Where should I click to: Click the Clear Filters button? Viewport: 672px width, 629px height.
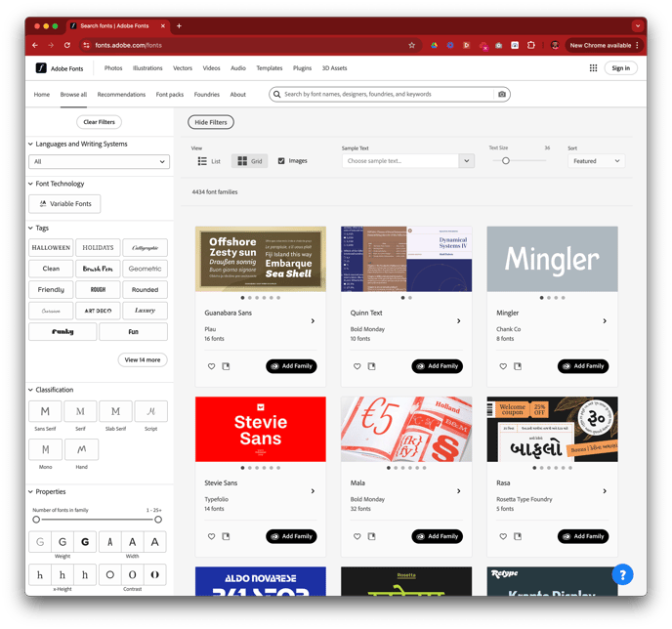[x=99, y=122]
